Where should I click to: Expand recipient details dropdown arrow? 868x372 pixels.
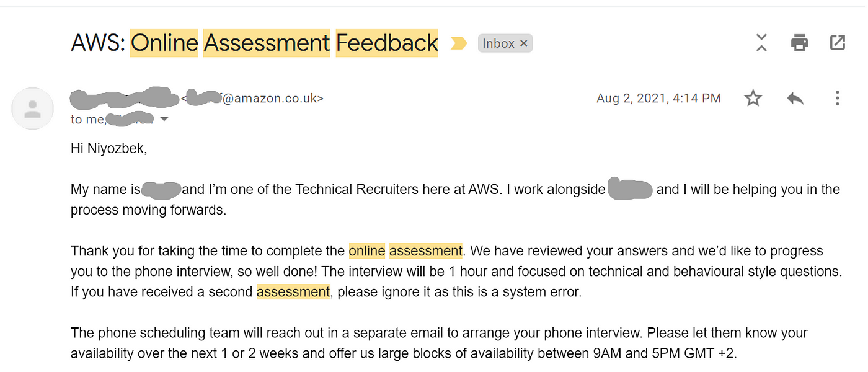164,119
